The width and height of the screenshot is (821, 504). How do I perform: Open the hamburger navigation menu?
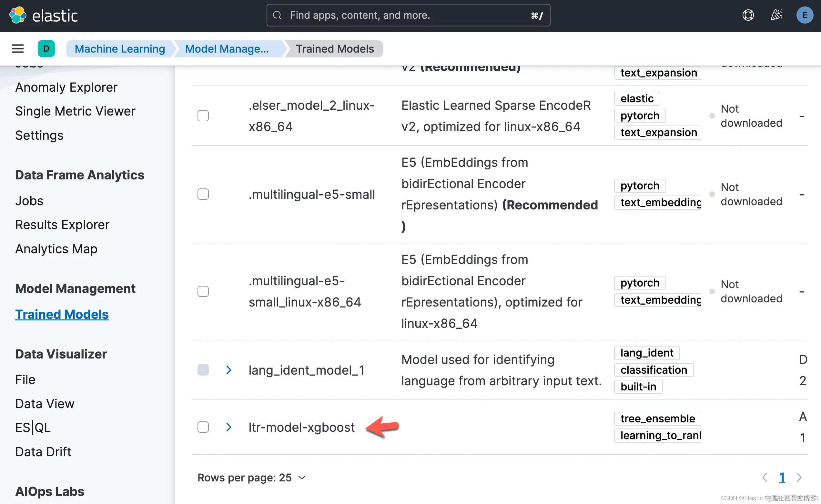(18, 49)
